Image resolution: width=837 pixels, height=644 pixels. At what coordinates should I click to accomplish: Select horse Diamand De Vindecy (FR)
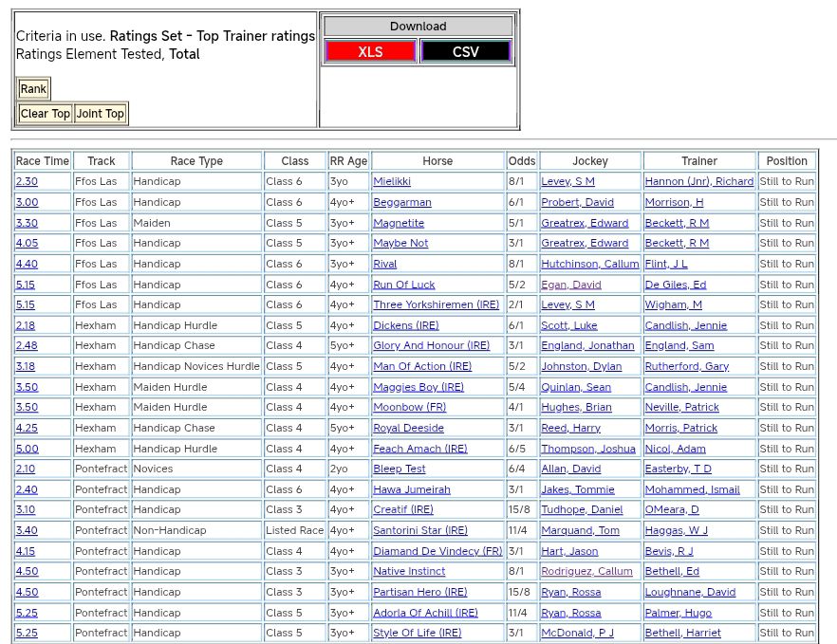click(x=437, y=551)
